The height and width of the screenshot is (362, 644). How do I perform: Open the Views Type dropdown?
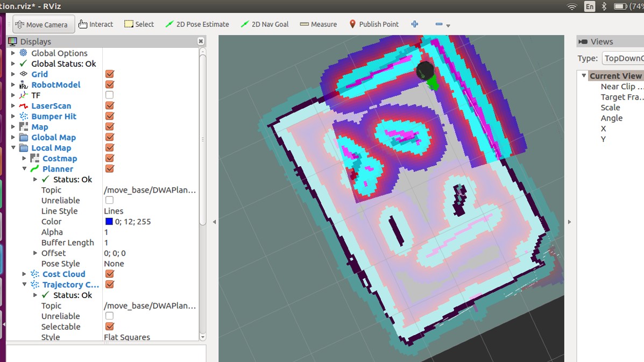click(622, 58)
